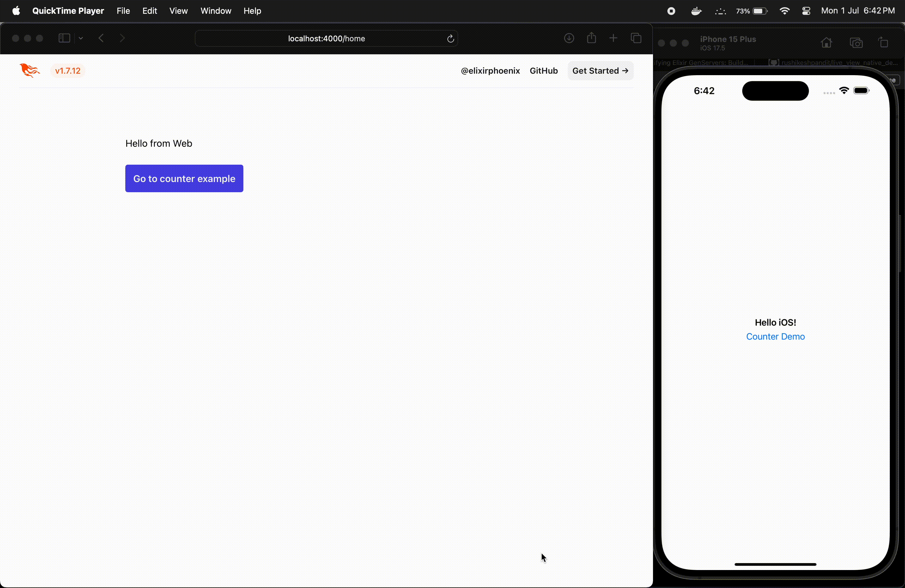Viewport: 905px width, 588px height.
Task: Tap the Counter Demo link on iPhone
Action: pyautogui.click(x=775, y=337)
